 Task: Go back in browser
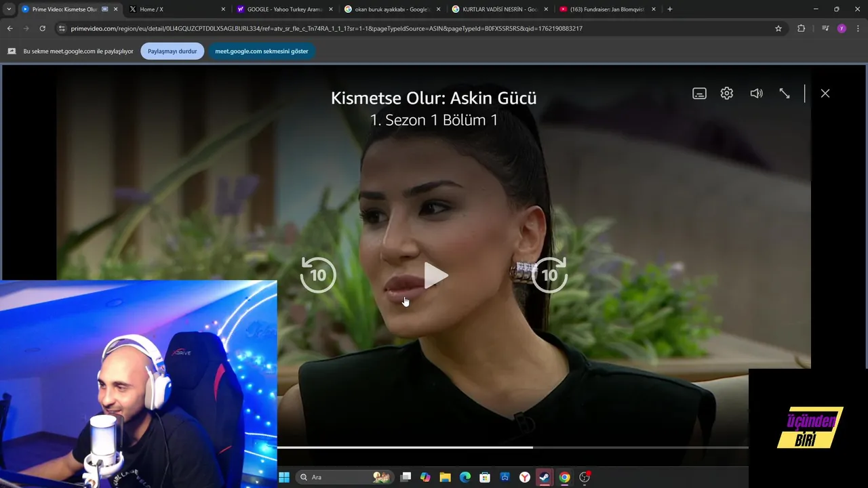pos(9,28)
